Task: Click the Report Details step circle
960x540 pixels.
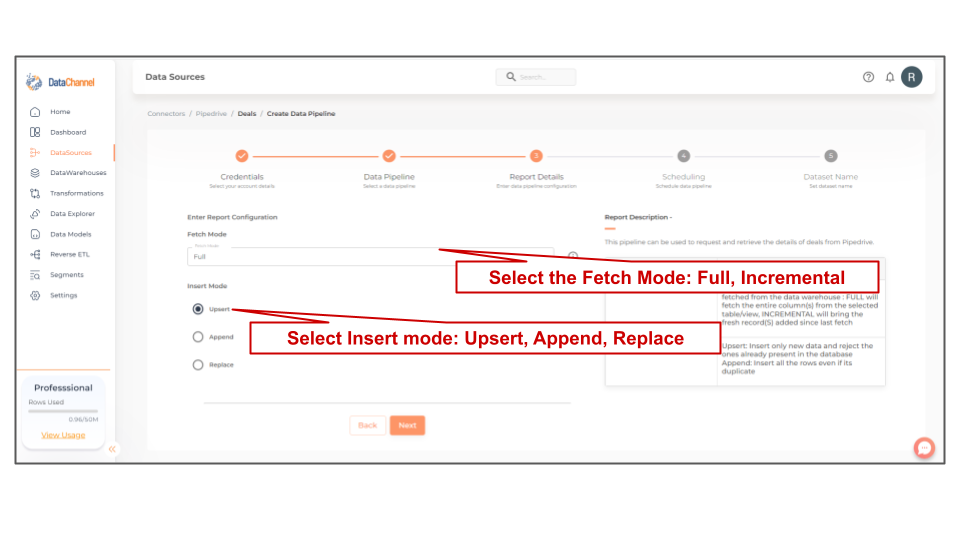Action: click(536, 156)
